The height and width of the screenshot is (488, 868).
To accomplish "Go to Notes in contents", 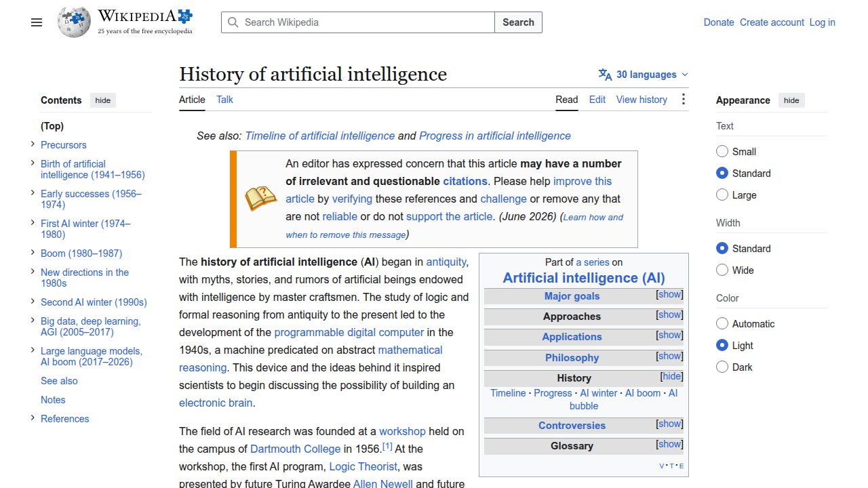I will tap(53, 400).
